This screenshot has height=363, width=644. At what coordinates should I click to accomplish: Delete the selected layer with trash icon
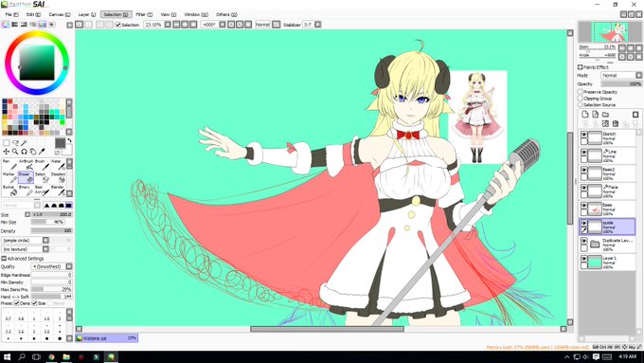[616, 123]
